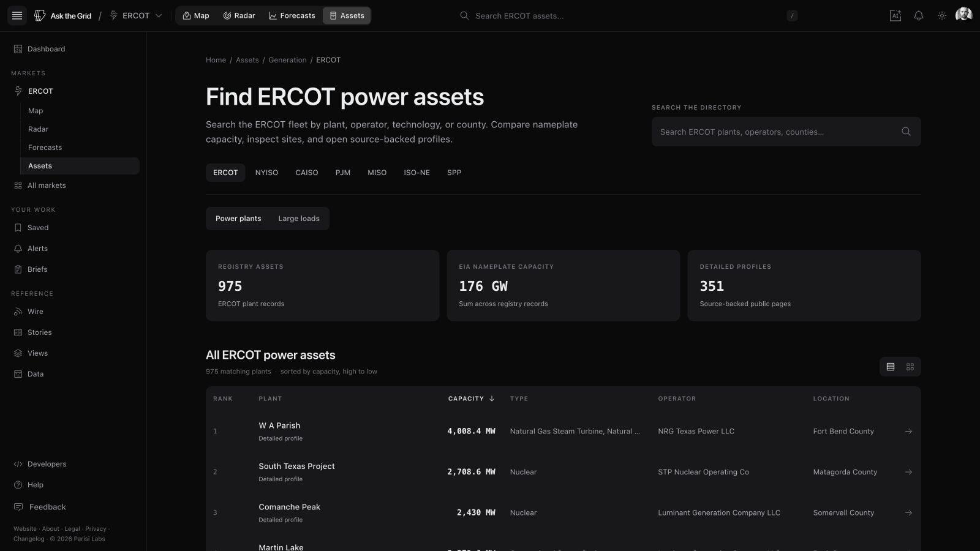980x551 pixels.
Task: Open All markets in the sidebar
Action: click(73, 186)
